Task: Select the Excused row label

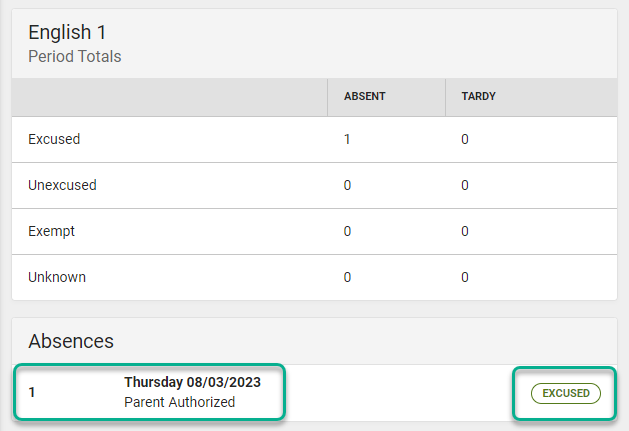Action: [54, 139]
